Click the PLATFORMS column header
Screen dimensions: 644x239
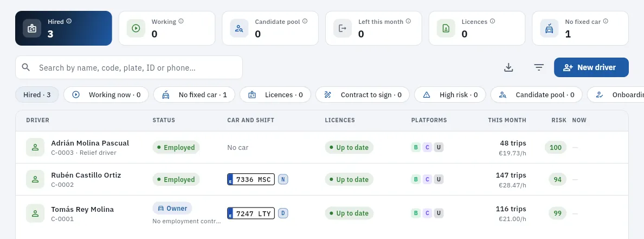tap(429, 120)
